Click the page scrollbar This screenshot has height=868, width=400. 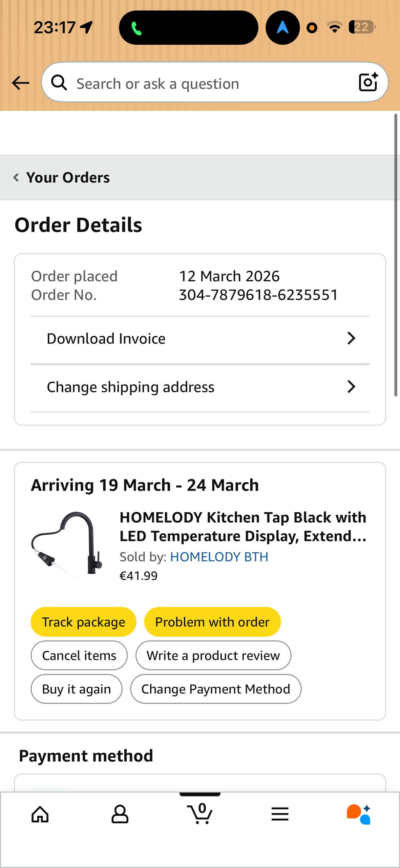(395, 255)
